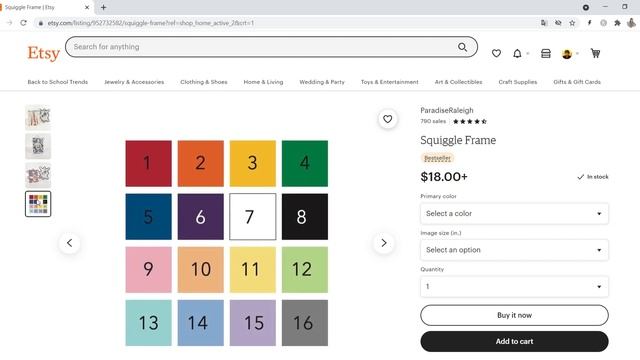Select the second listing thumbnail
Image resolution: width=640 pixels, height=360 pixels.
click(38, 146)
